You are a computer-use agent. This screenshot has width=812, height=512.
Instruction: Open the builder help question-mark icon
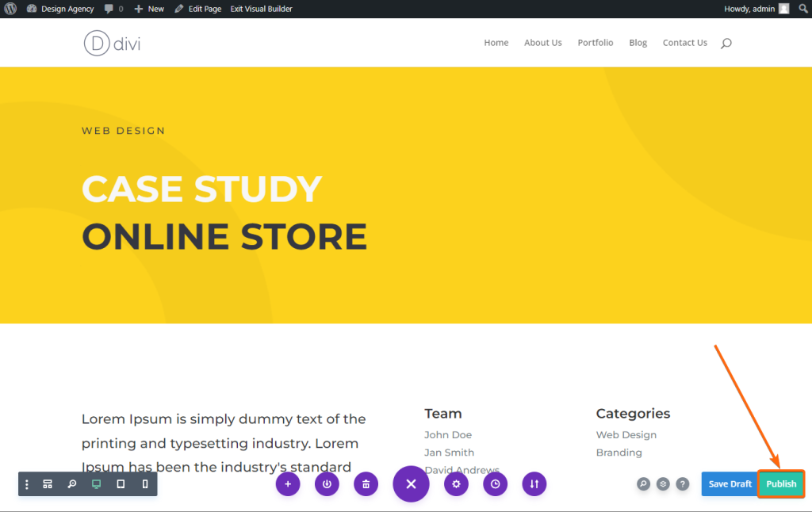pyautogui.click(x=683, y=484)
